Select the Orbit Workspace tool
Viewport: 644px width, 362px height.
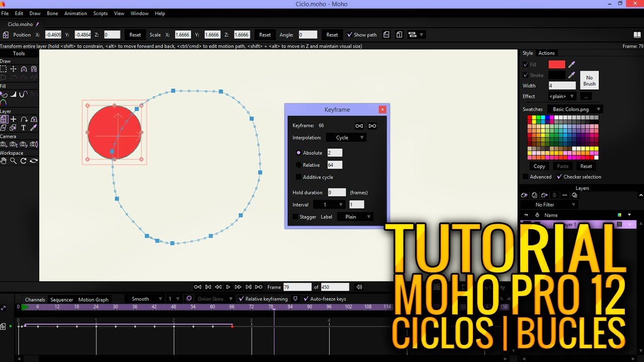click(x=34, y=161)
